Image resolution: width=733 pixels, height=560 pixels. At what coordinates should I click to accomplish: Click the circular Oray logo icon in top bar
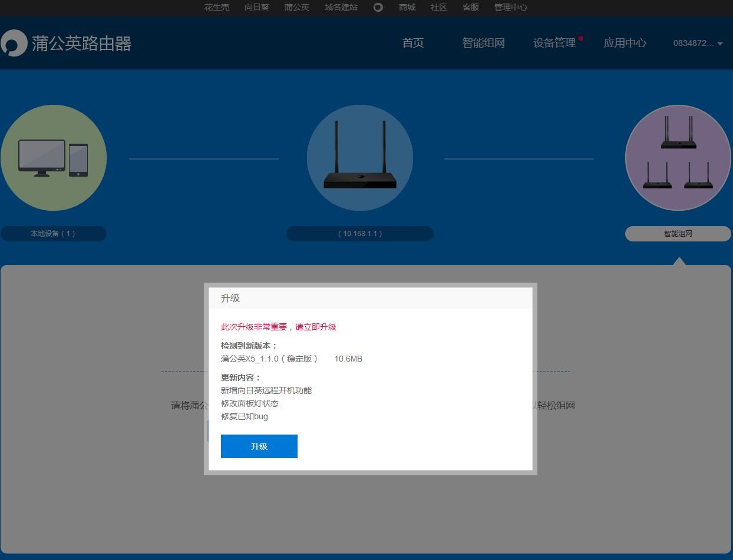point(378,7)
